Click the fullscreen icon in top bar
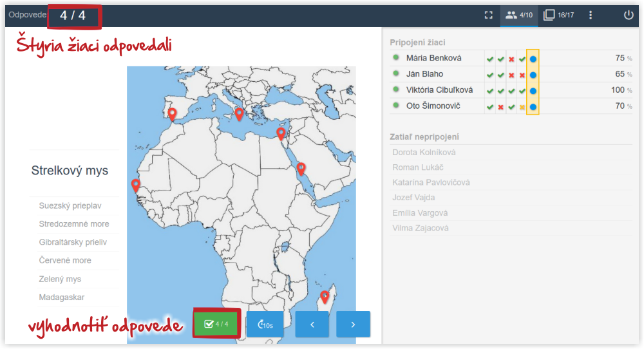The width and height of the screenshot is (644, 349). click(488, 15)
